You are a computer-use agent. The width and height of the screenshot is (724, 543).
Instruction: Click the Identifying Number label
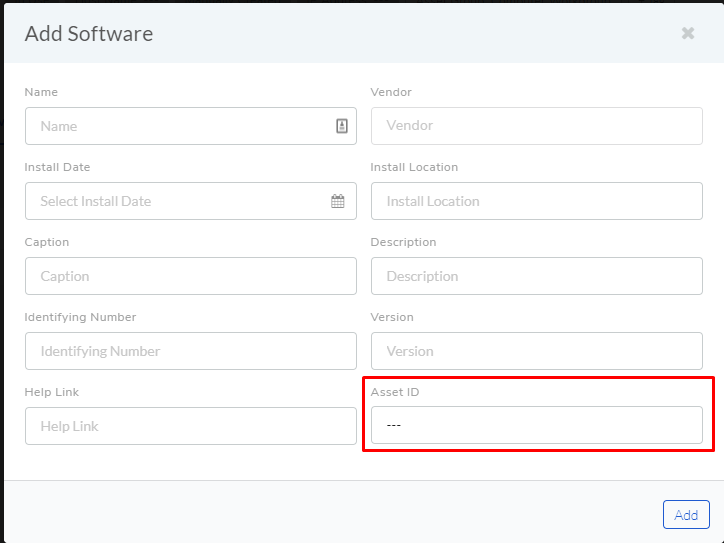tap(80, 317)
